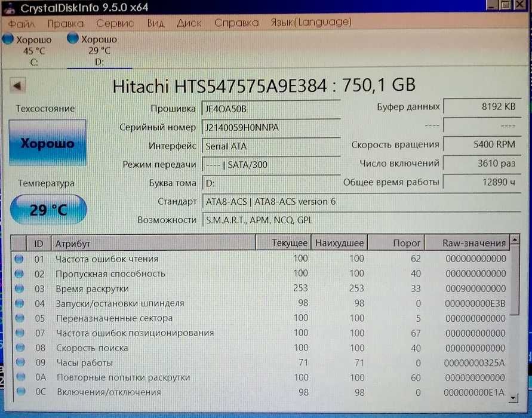Viewport: 532px width, 418px height.
Task: Click the 5400 RPM rotation speed field
Action: pyautogui.click(x=482, y=145)
